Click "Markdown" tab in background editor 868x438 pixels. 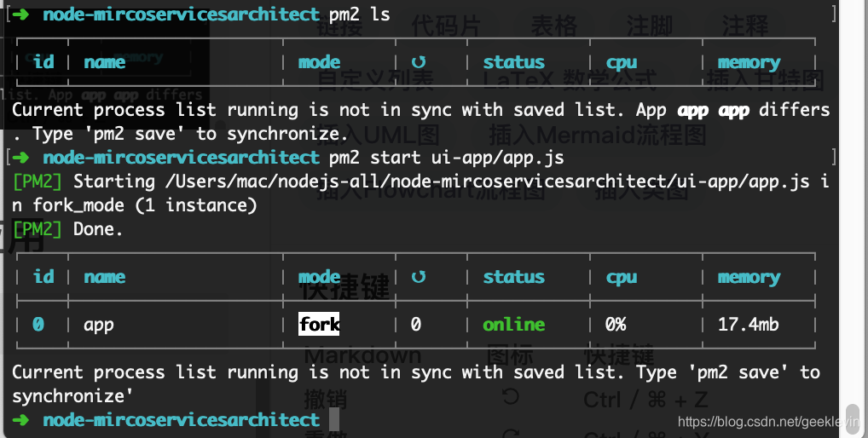[362, 355]
